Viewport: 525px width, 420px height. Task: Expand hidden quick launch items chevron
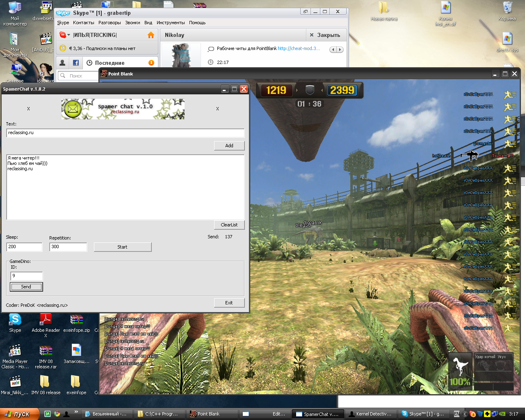76,412
